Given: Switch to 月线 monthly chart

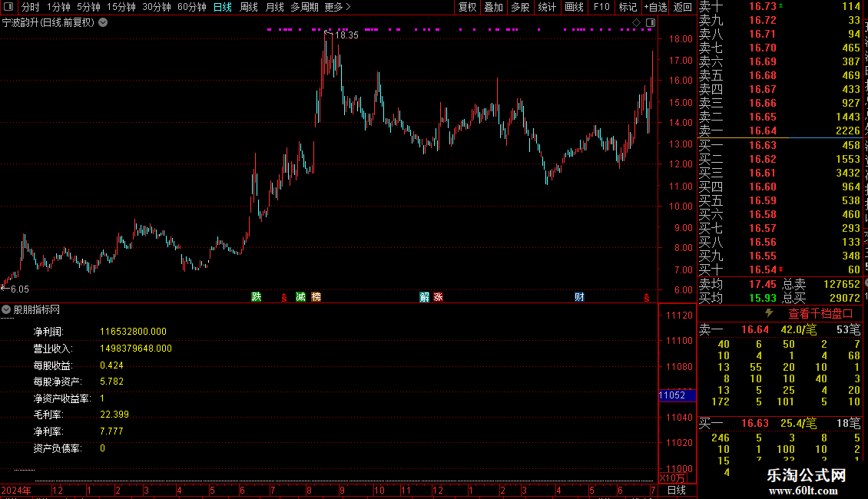Looking at the screenshot, I should (274, 7).
